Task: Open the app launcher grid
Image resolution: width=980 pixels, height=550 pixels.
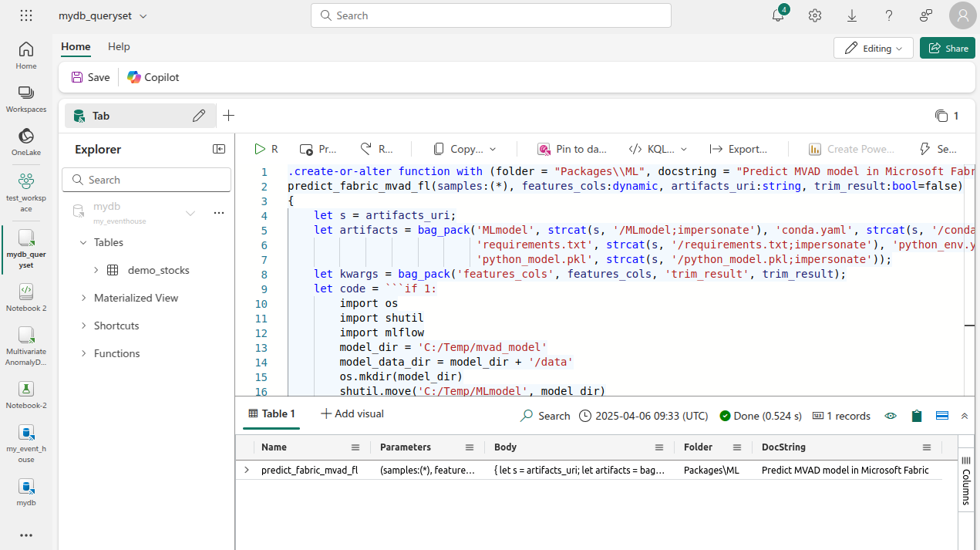Action: [26, 15]
